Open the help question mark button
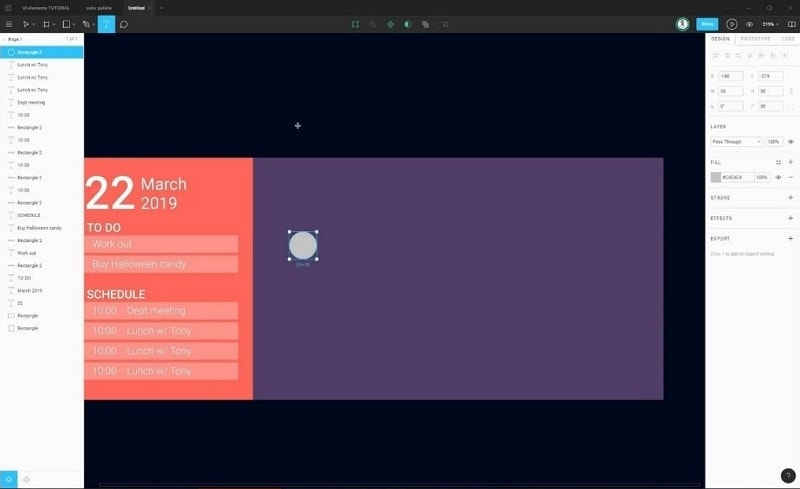 pos(788,476)
